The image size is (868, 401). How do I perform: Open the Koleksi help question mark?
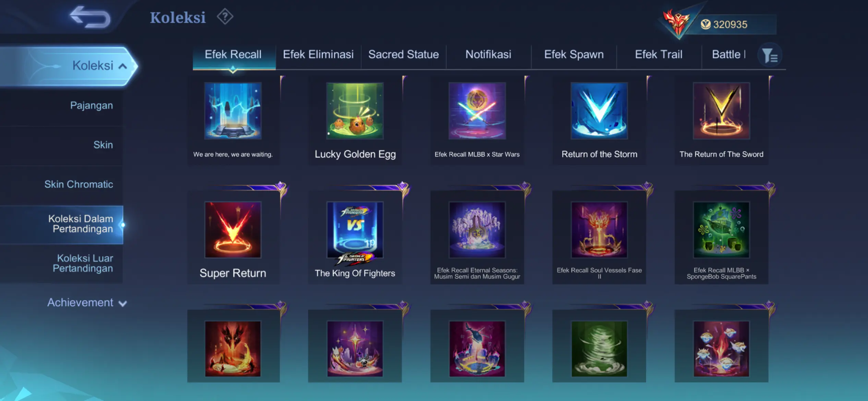tap(225, 16)
